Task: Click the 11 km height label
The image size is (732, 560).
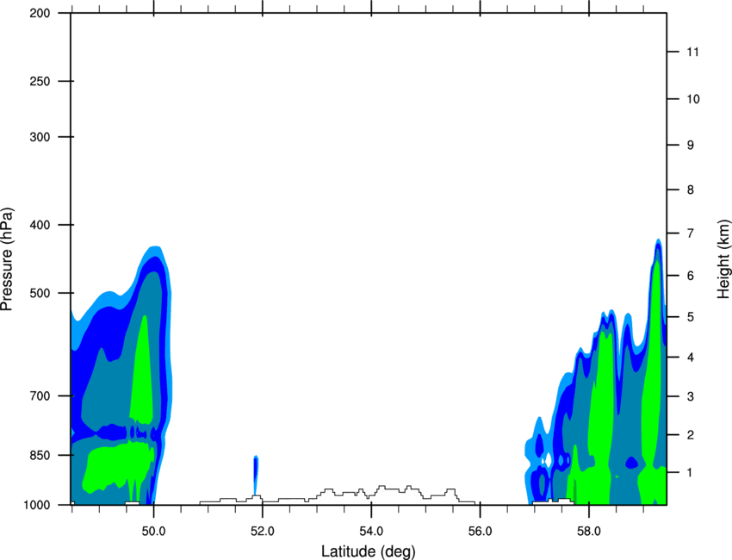Action: click(692, 52)
